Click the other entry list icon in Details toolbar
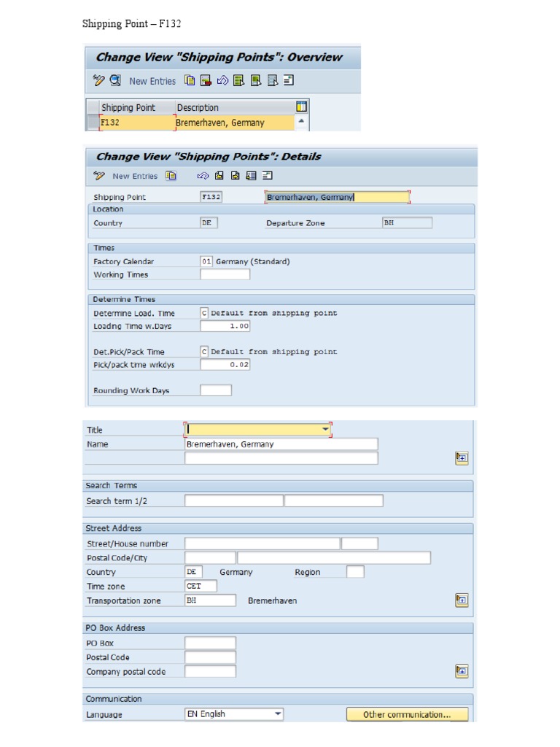The image size is (560, 747). [251, 176]
